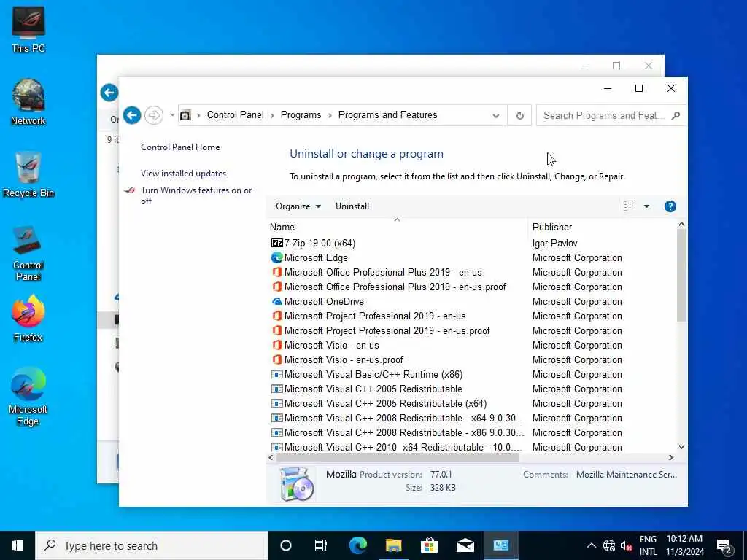747x560 pixels.
Task: Expand the address bar history dropdown
Action: tap(496, 115)
